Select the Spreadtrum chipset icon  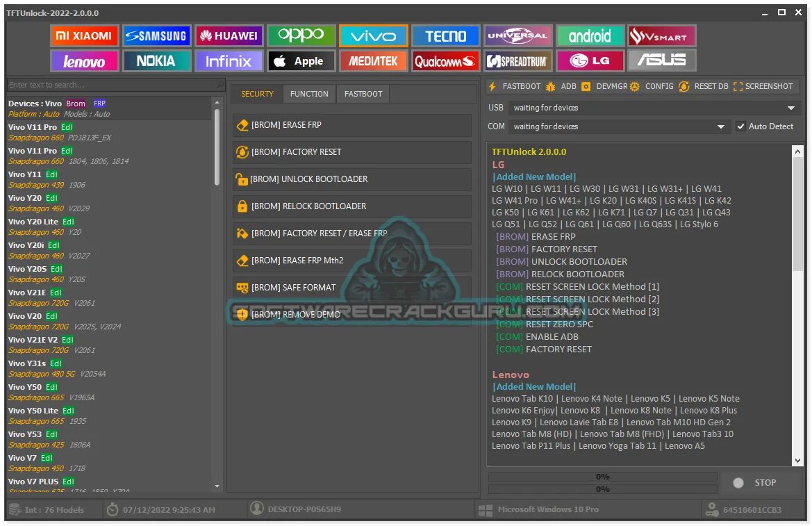[x=518, y=60]
